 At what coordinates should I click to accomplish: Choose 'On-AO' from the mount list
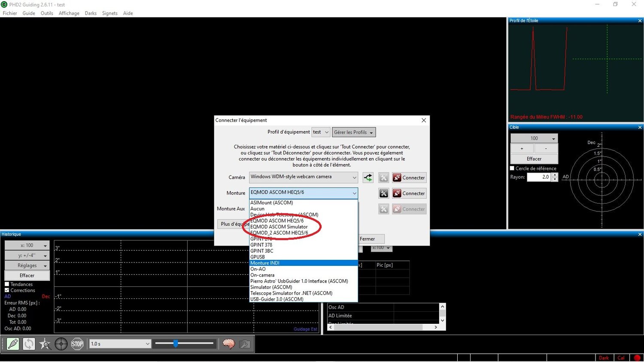304,269
